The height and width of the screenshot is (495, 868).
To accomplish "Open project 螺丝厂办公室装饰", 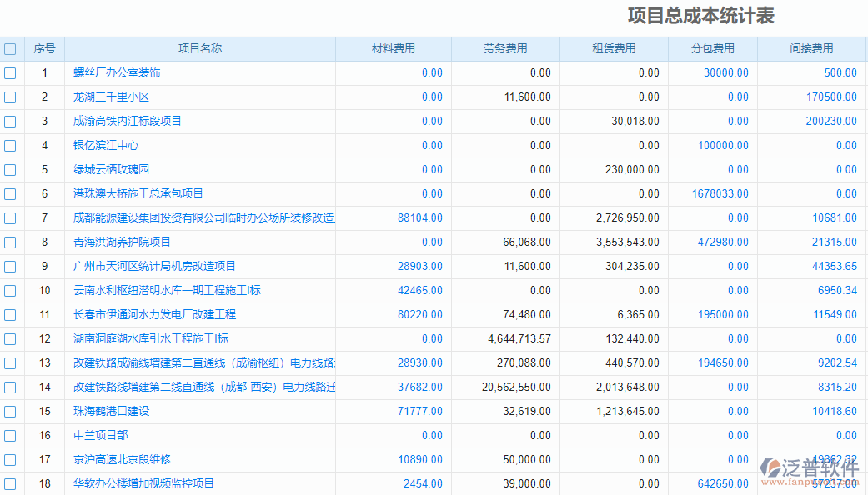I will (x=117, y=73).
